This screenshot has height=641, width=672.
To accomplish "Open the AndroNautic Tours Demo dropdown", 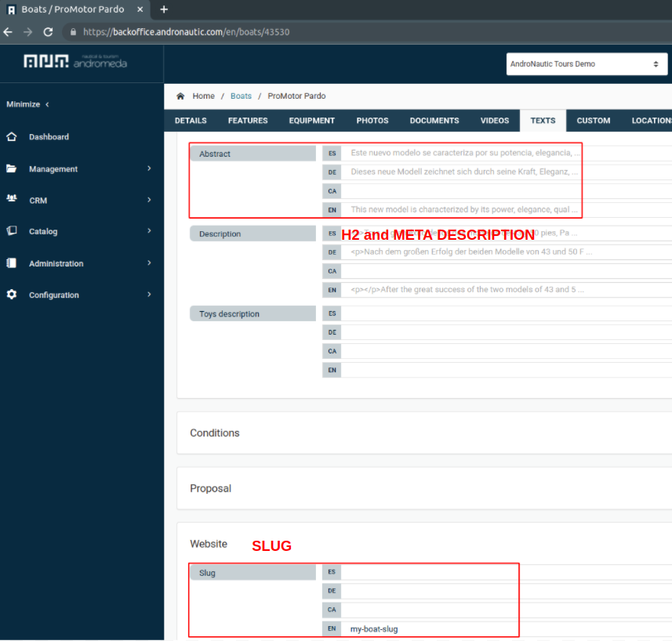I will pyautogui.click(x=587, y=63).
